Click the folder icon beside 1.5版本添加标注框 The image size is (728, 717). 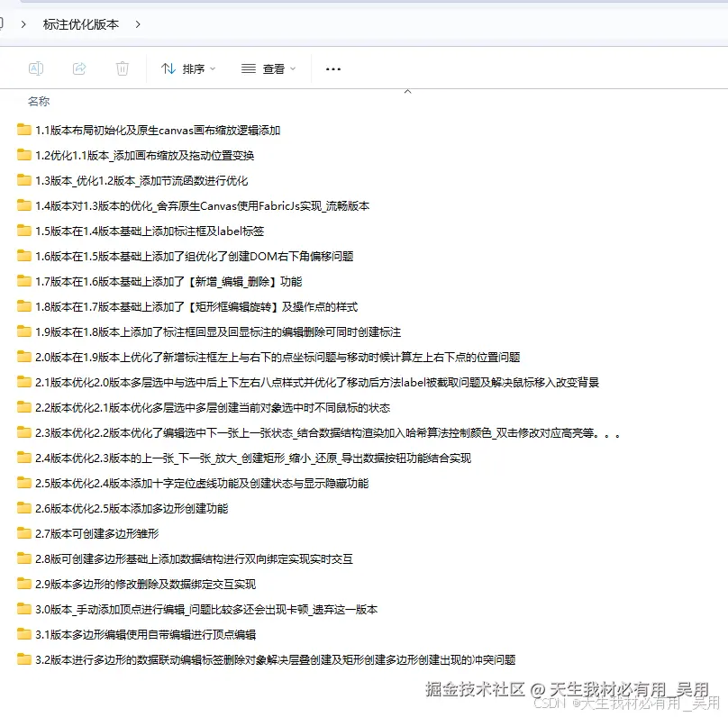pos(23,231)
